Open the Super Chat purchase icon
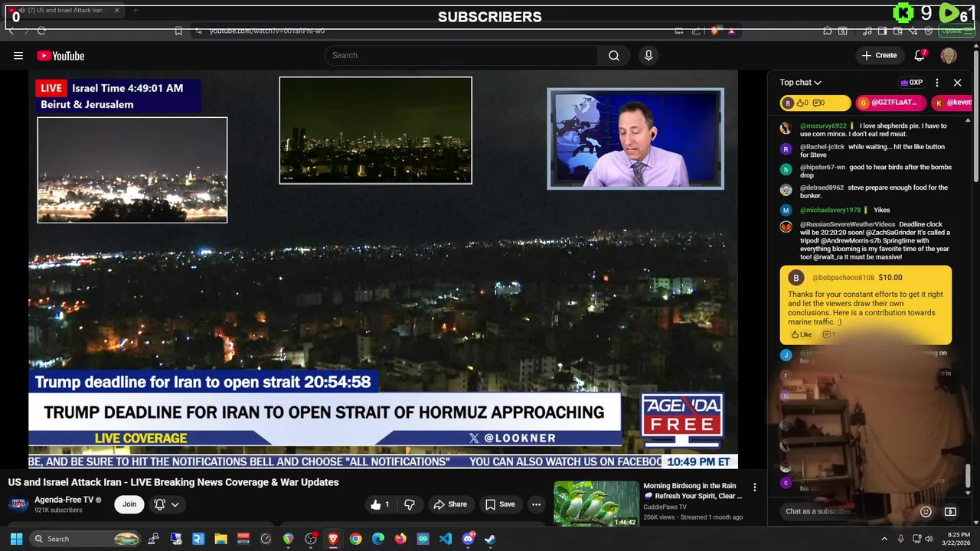 (950, 511)
